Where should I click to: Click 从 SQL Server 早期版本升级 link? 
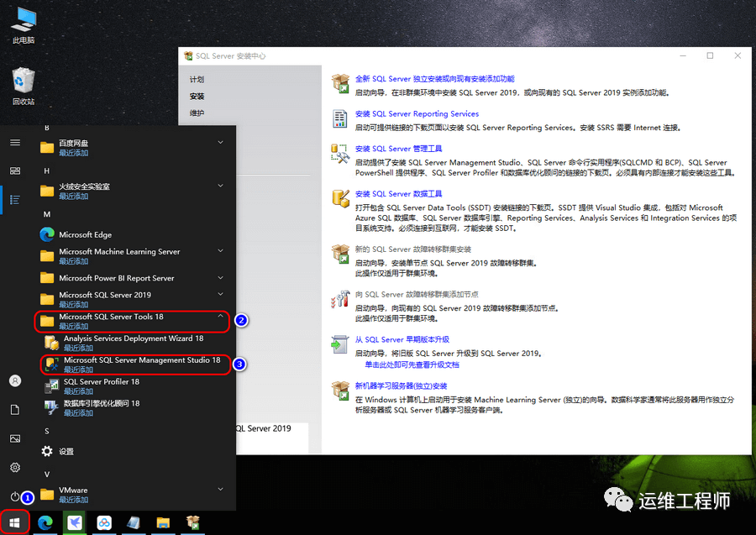402,339
